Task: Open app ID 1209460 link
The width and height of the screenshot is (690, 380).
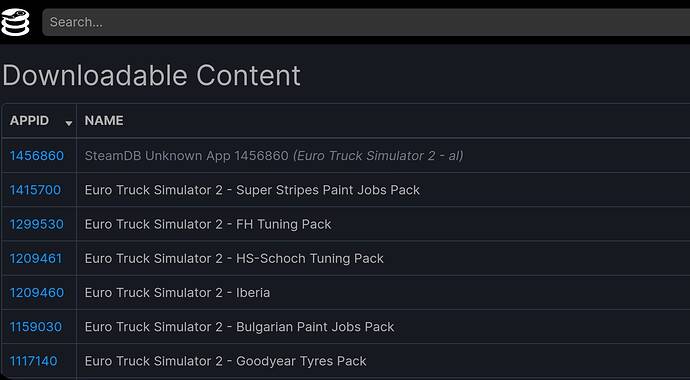Action: point(37,292)
